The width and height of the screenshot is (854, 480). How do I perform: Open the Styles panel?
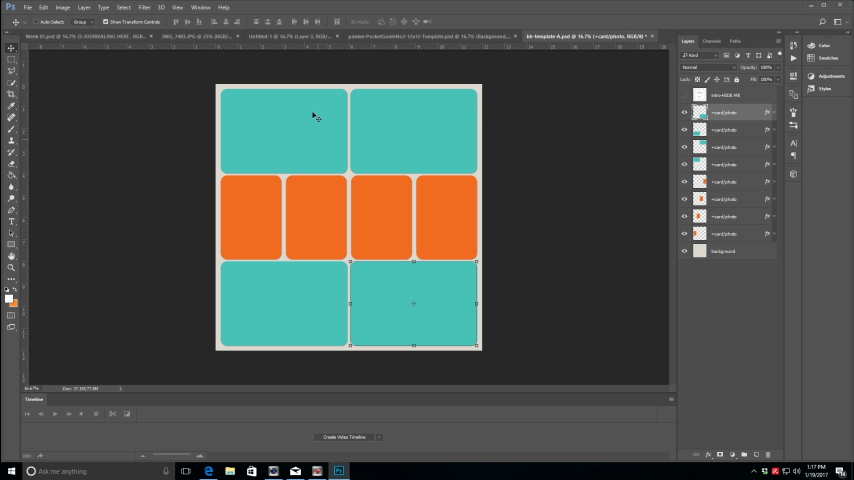pyautogui.click(x=820, y=89)
